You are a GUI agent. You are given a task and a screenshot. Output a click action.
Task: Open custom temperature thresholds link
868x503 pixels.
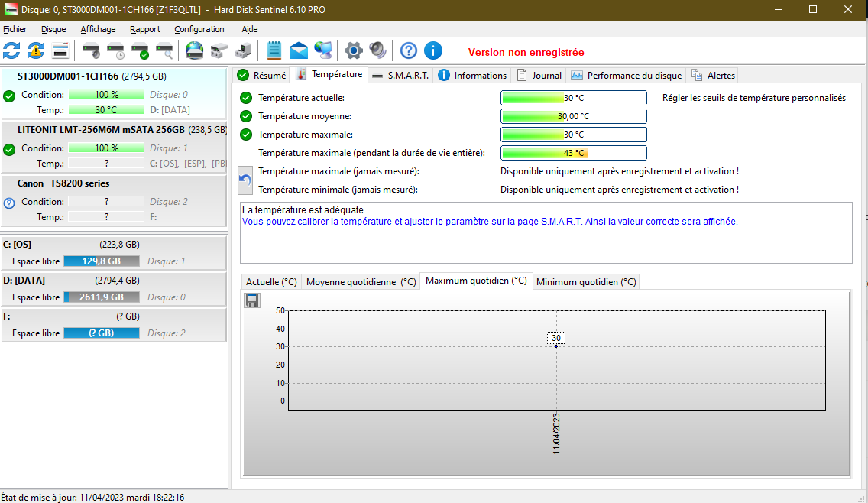pos(753,98)
